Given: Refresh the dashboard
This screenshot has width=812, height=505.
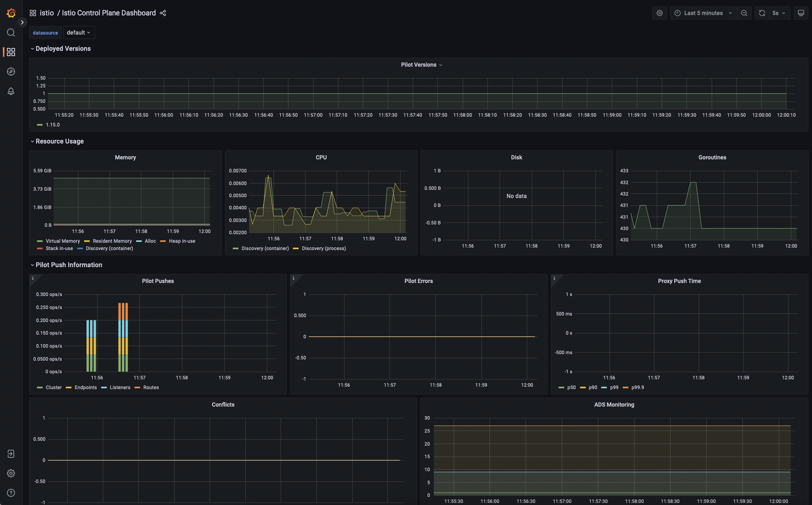Looking at the screenshot, I should point(762,13).
